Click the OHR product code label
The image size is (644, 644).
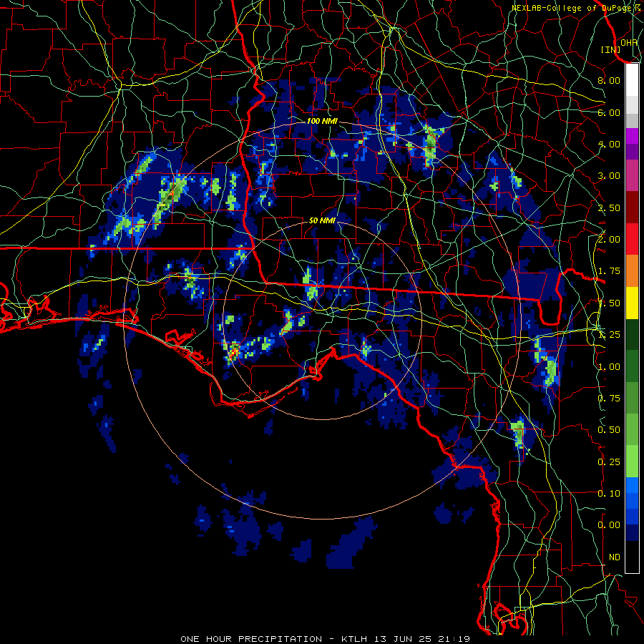point(629,42)
